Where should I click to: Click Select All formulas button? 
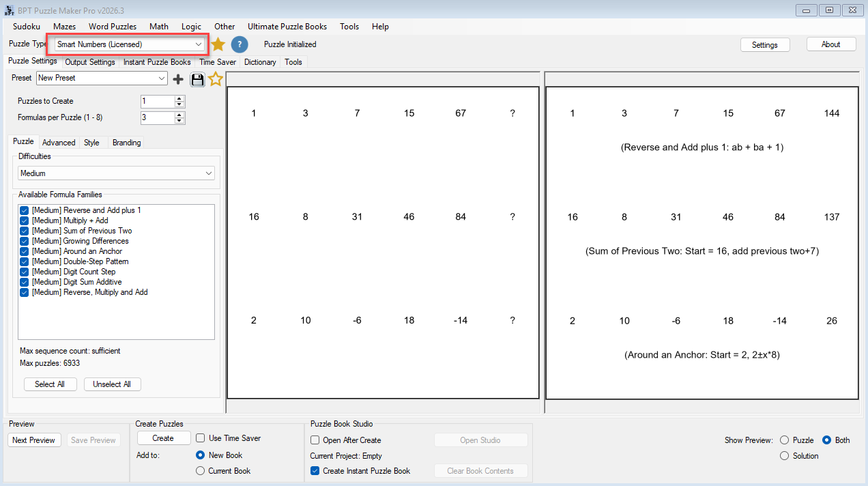point(50,384)
